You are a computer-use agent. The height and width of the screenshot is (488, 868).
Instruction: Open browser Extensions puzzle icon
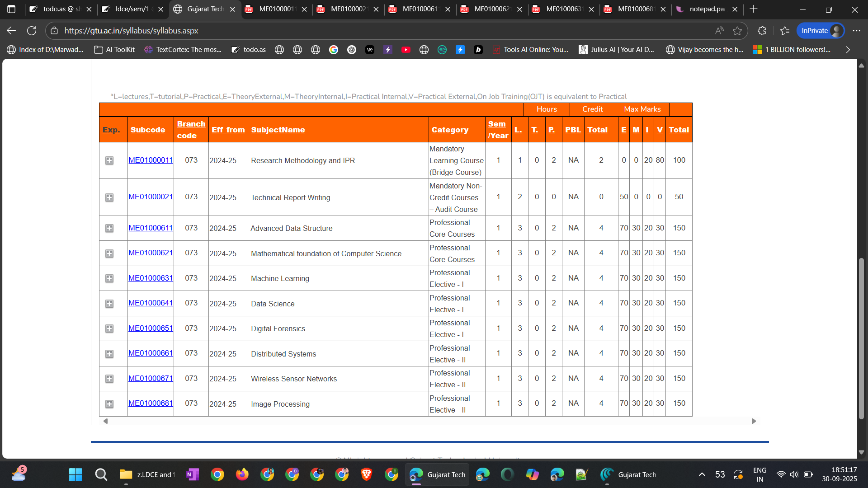(762, 31)
